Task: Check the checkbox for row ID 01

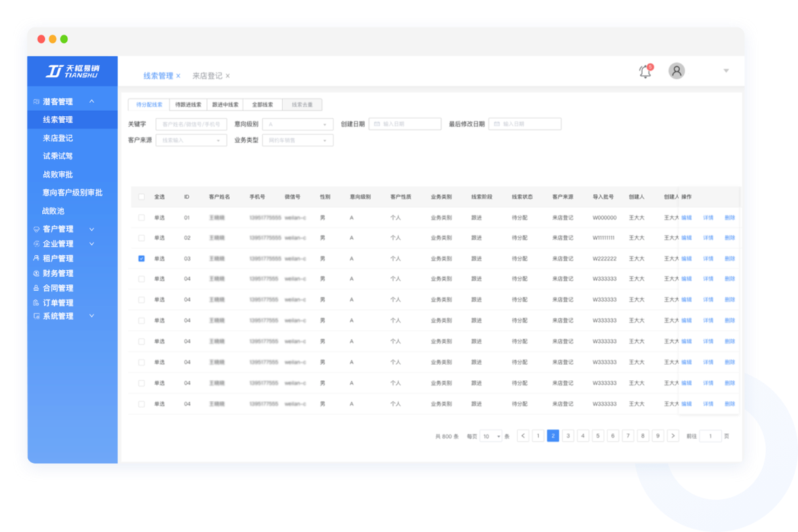Action: [x=141, y=218]
